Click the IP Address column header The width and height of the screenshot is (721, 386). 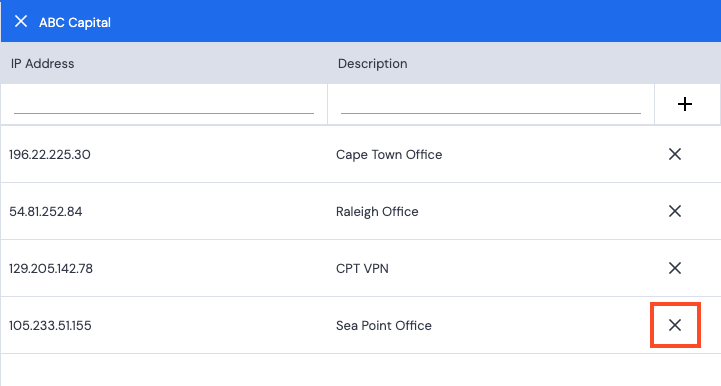(x=42, y=63)
